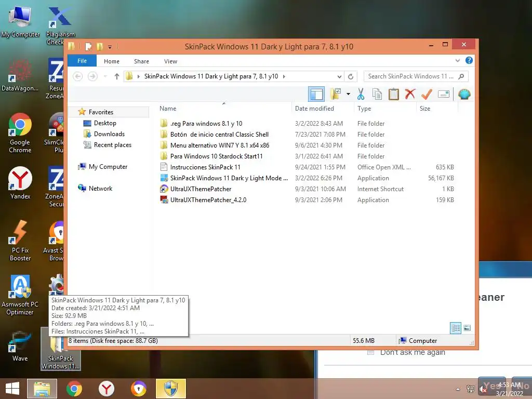Viewport: 532px width, 399px height.
Task: Sort by the Name column header
Action: tap(223, 109)
